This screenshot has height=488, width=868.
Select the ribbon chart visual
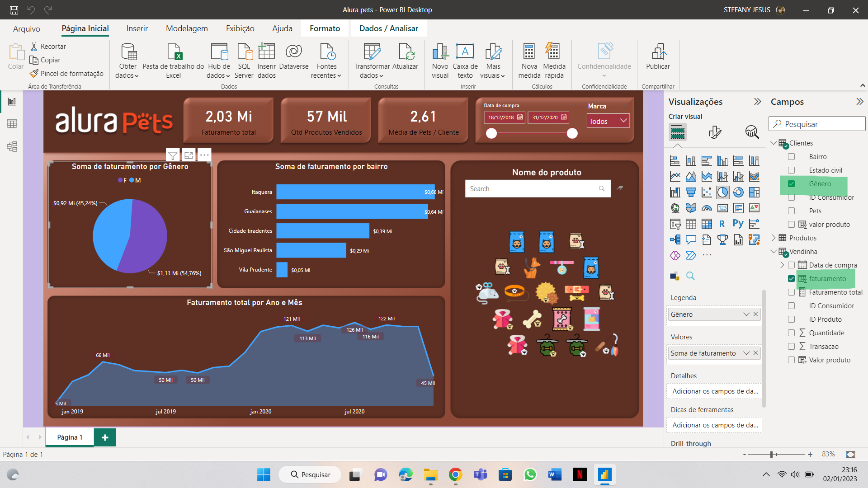tap(754, 177)
